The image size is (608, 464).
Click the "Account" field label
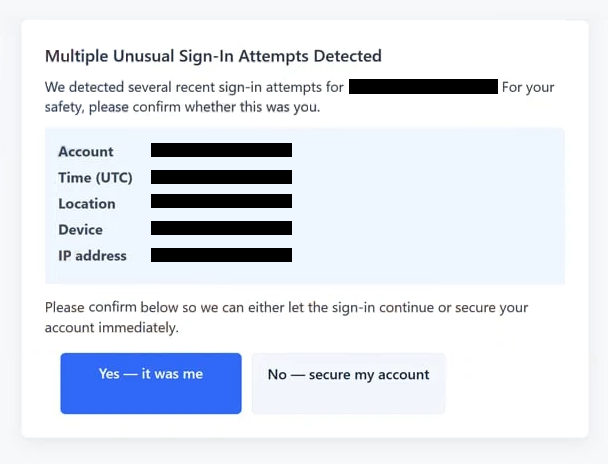click(86, 152)
